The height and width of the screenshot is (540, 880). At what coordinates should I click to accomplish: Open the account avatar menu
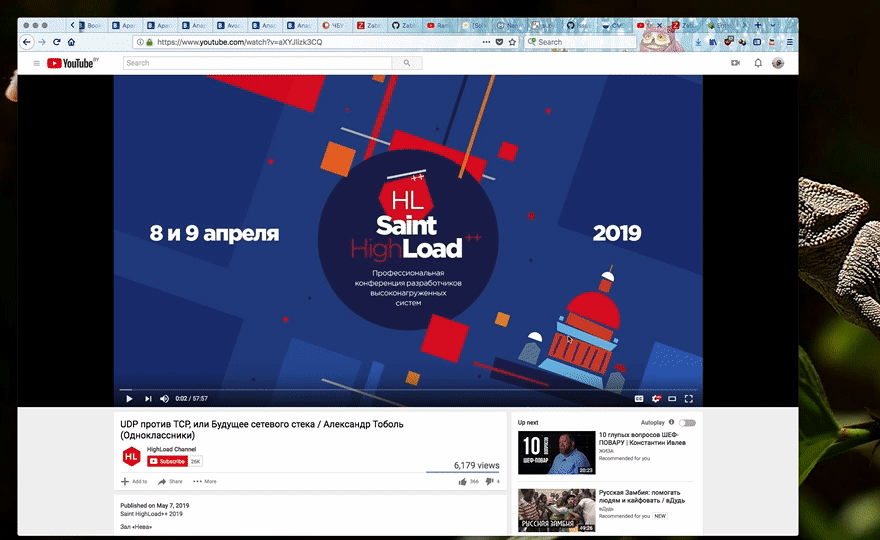pos(778,63)
